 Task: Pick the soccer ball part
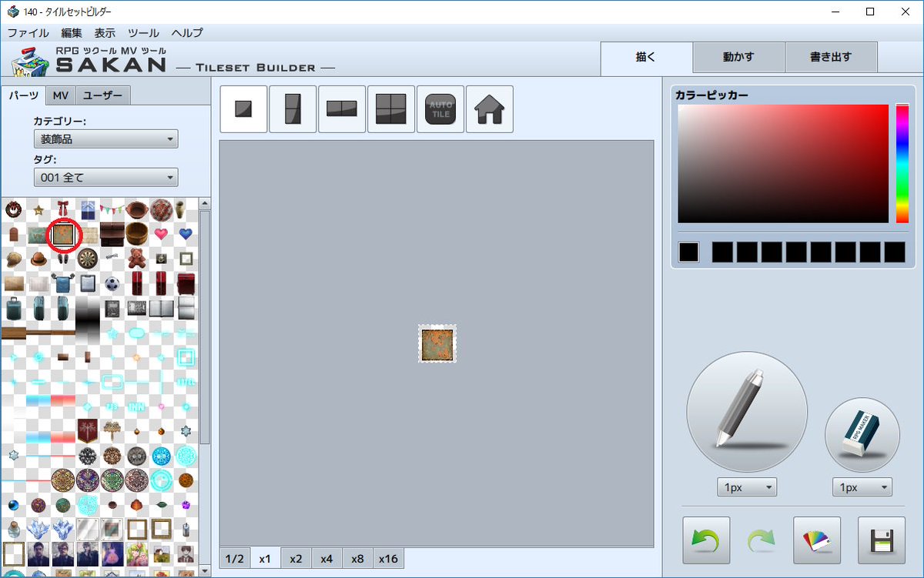tap(112, 284)
